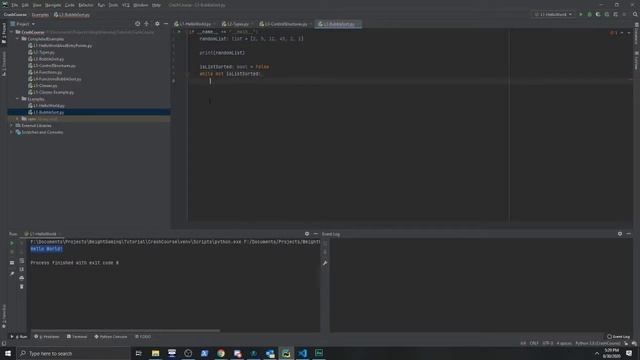Open the File menu
Viewport: 640px width, 360px height.
[15, 5]
